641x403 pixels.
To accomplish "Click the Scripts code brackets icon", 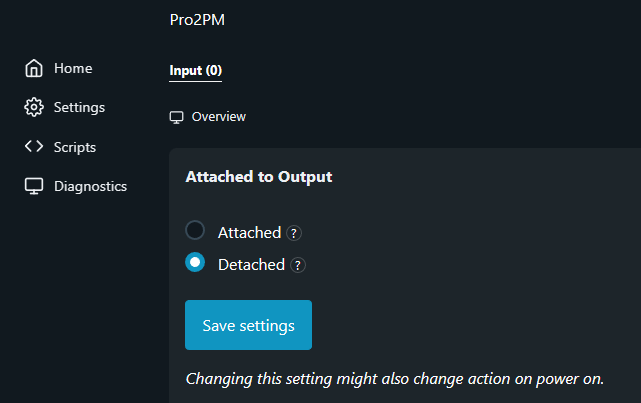I will (34, 147).
